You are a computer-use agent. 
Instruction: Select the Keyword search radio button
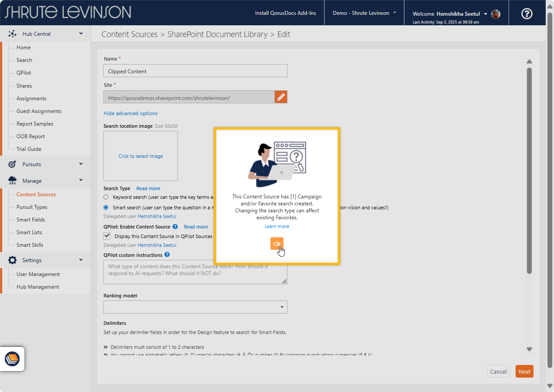[x=106, y=197]
